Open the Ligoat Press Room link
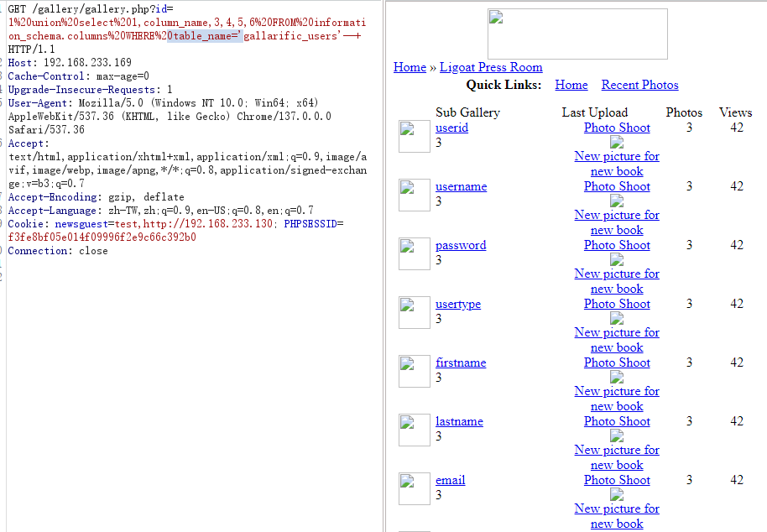Image resolution: width=767 pixels, height=532 pixels. pos(491,67)
